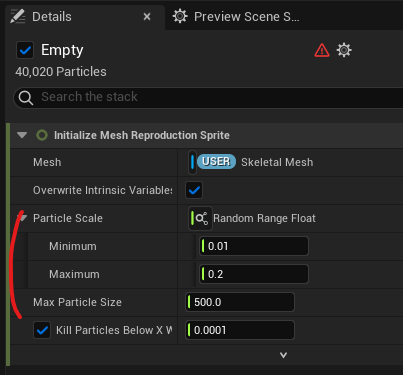Click the magnifier icon in stack search
The image size is (403, 375).
(26, 98)
